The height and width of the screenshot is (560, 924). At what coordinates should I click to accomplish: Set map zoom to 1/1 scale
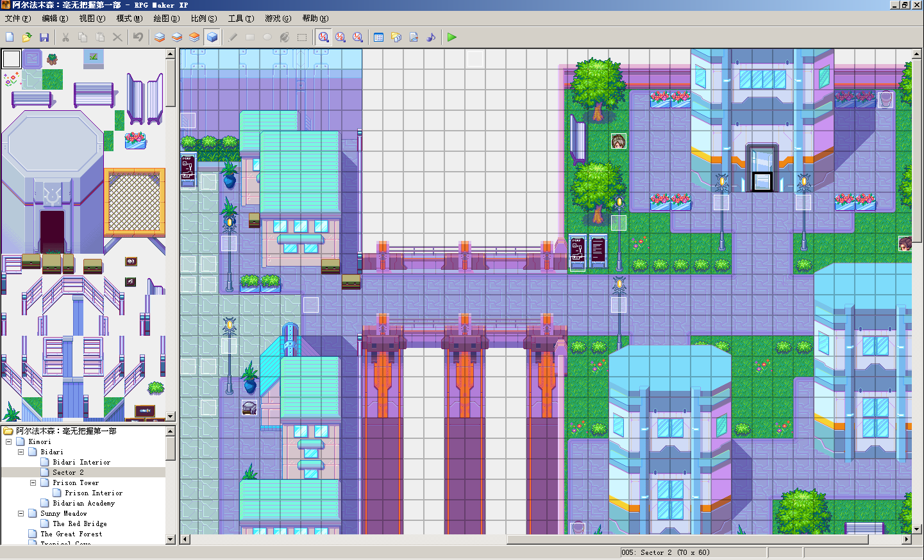click(x=323, y=37)
